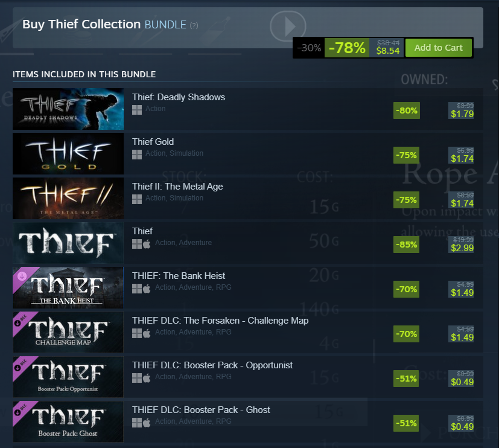Screen dimensions: 499x448
Task: Open THIEF DLC: The Forsaken - Challenge Map
Action: tap(220, 321)
